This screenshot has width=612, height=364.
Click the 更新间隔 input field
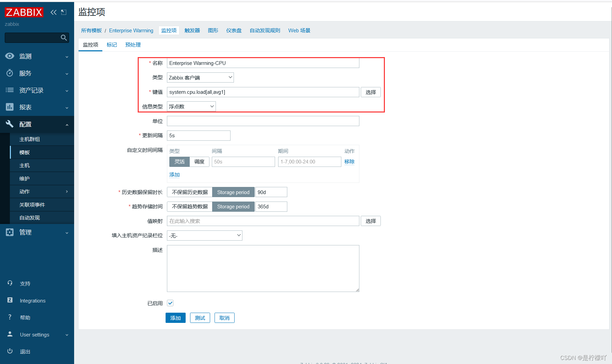coord(199,135)
